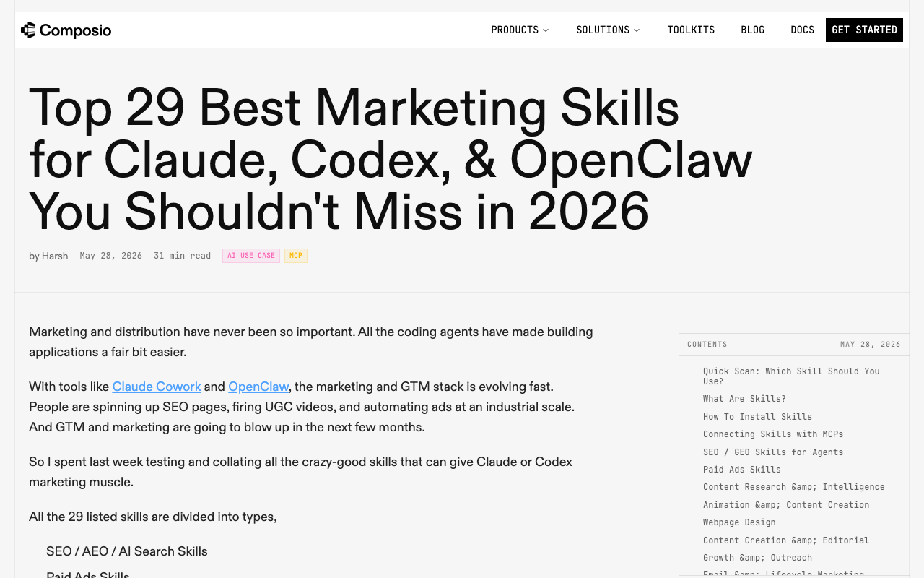924x578 pixels.
Task: Open the Blog nav item
Action: tap(752, 30)
